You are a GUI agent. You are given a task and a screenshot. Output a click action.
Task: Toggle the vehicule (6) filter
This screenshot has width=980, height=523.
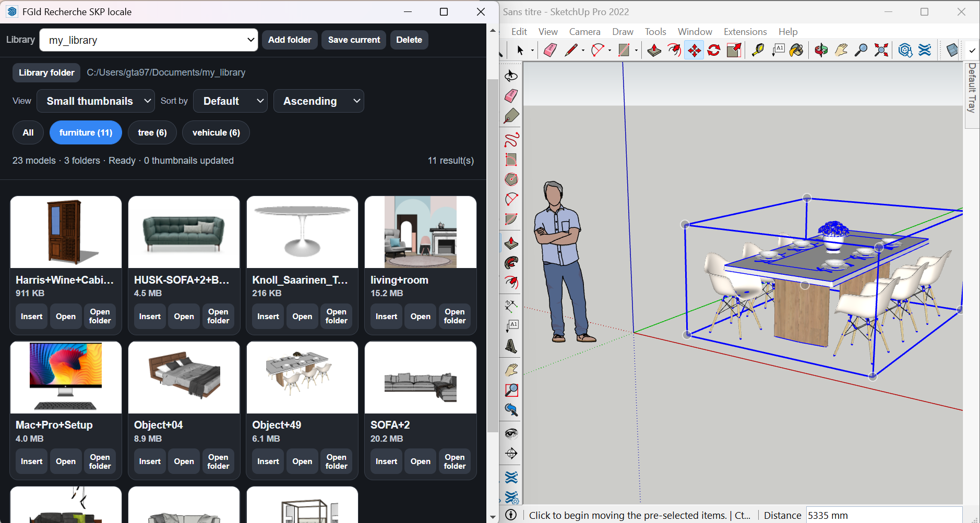click(x=216, y=132)
